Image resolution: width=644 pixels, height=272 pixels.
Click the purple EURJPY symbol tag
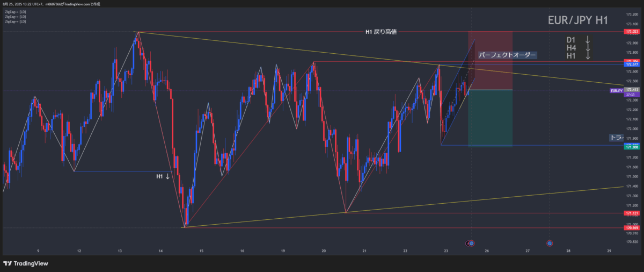click(617, 91)
